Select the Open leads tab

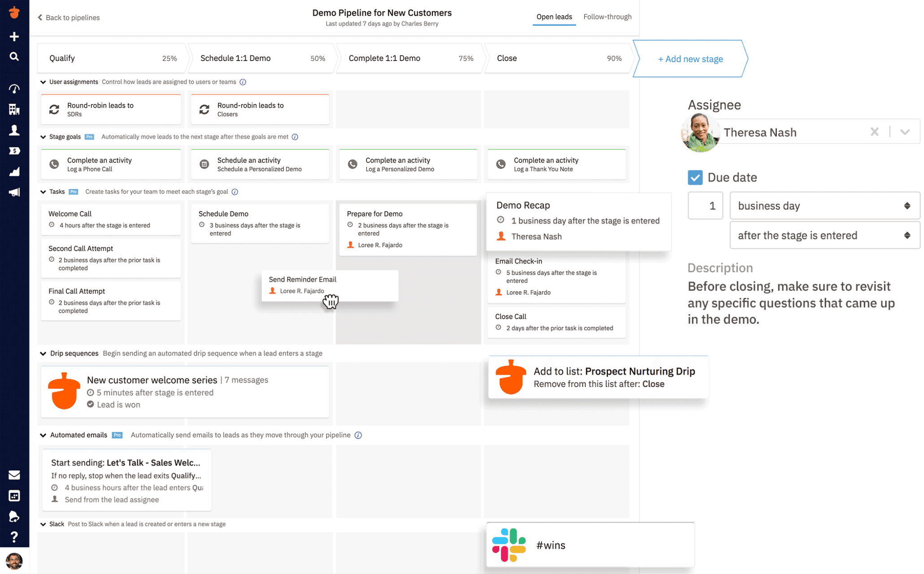(x=554, y=17)
